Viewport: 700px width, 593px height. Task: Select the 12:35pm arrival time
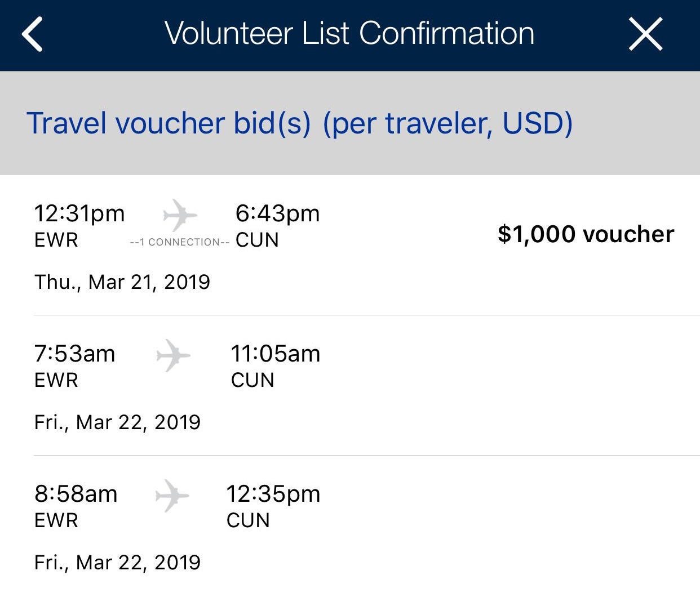point(273,494)
